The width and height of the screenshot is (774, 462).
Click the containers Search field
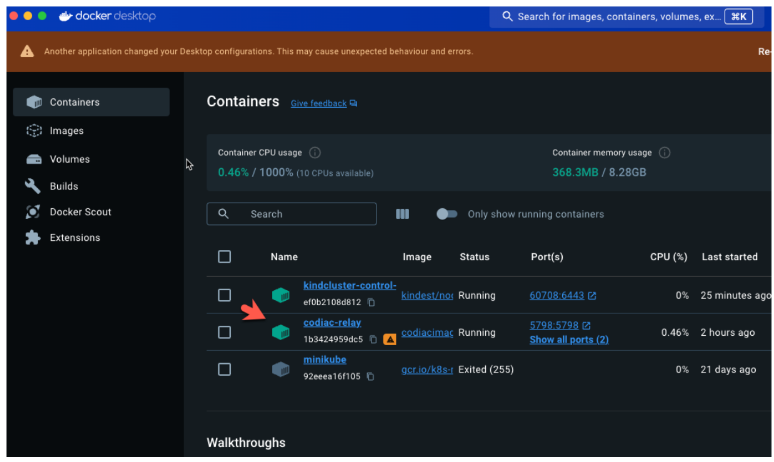click(x=292, y=214)
